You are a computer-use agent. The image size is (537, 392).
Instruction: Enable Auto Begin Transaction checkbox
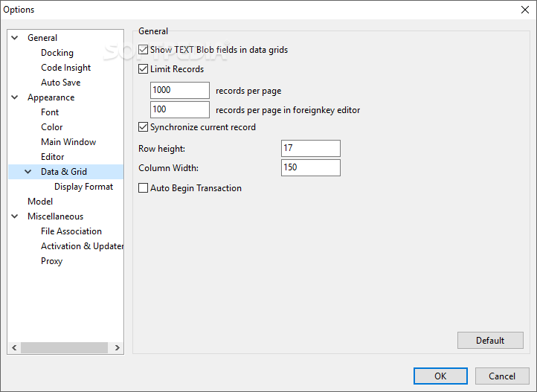pyautogui.click(x=144, y=188)
